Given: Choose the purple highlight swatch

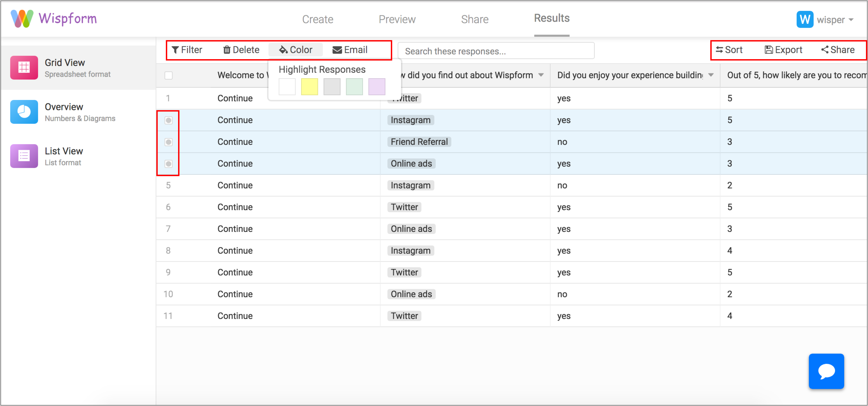Looking at the screenshot, I should (377, 87).
